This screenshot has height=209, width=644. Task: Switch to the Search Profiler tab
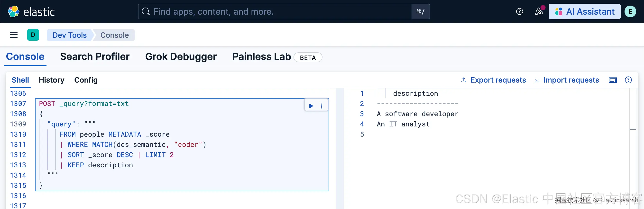click(95, 57)
